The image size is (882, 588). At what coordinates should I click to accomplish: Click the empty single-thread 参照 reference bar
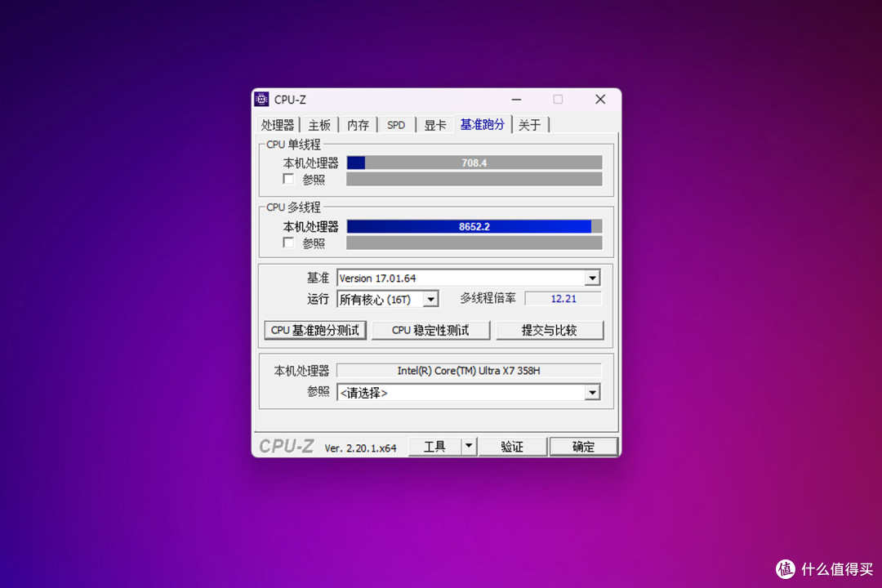point(474,180)
